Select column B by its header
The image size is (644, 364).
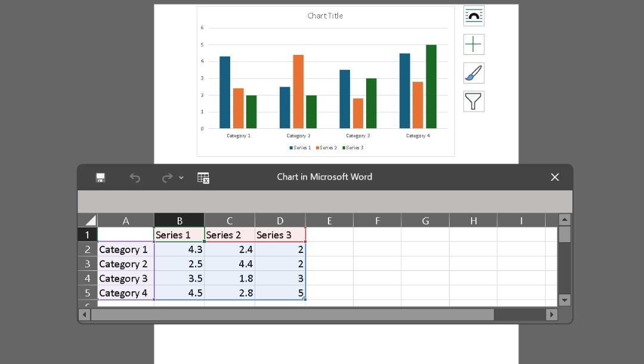coord(179,220)
